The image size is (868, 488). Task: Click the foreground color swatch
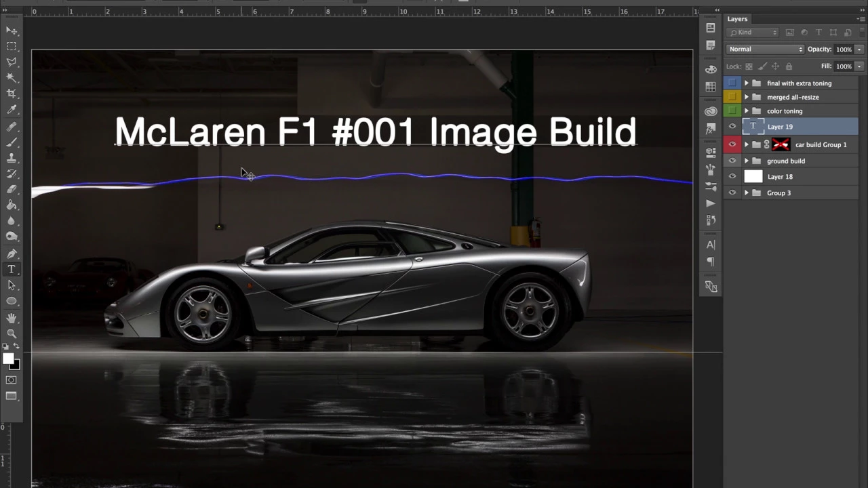pyautogui.click(x=7, y=359)
